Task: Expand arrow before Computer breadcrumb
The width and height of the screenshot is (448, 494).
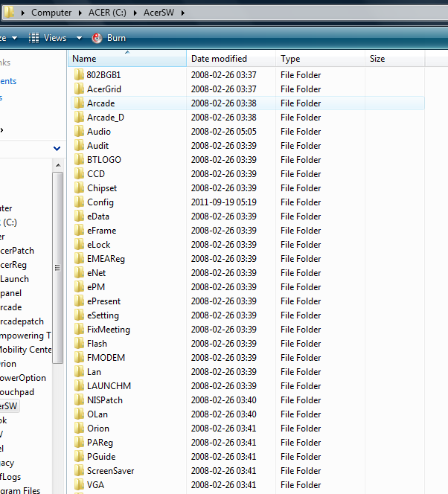Action: coord(22,13)
